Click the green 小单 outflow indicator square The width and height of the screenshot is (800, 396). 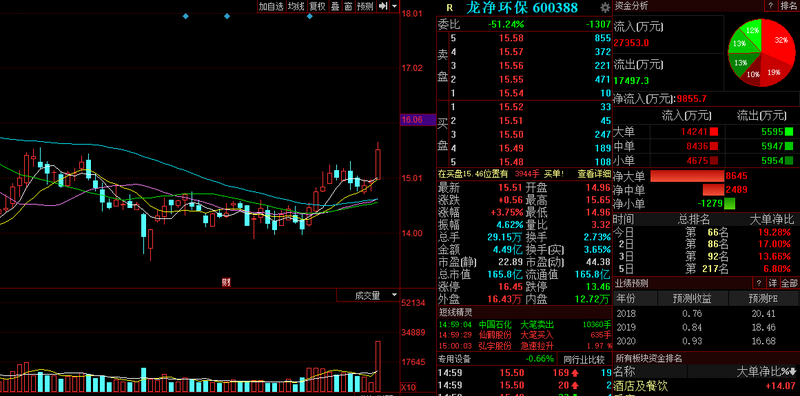(789, 161)
